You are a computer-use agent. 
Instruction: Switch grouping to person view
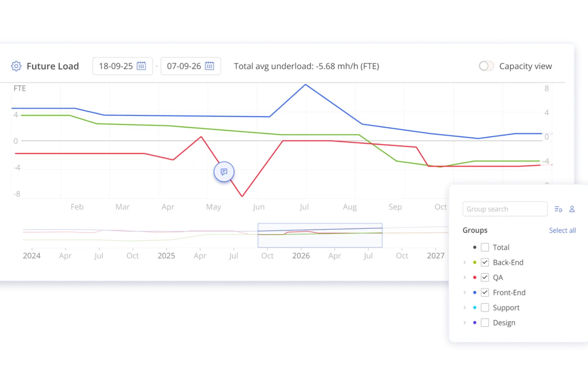coord(572,209)
